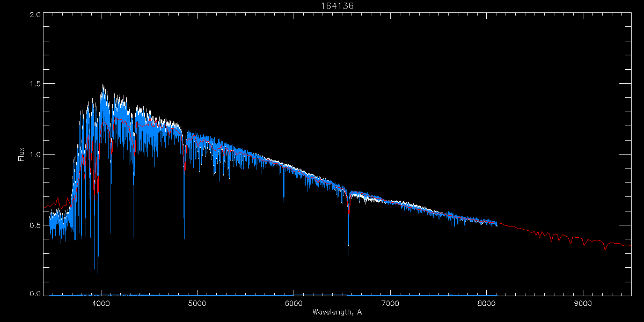Click the 0.0 flux tick label
Image resolution: width=644 pixels, height=322 pixels.
(35, 294)
